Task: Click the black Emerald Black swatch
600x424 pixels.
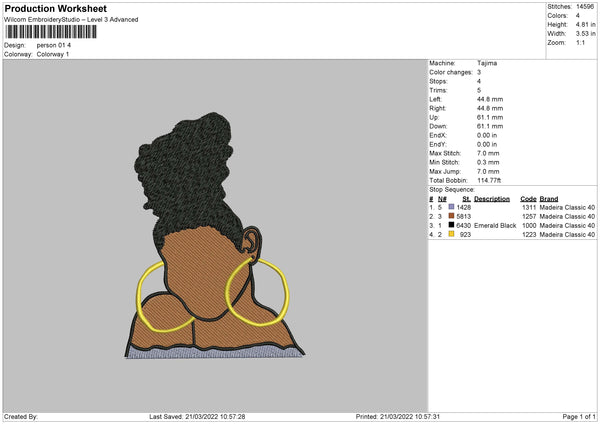Action: 451,225
